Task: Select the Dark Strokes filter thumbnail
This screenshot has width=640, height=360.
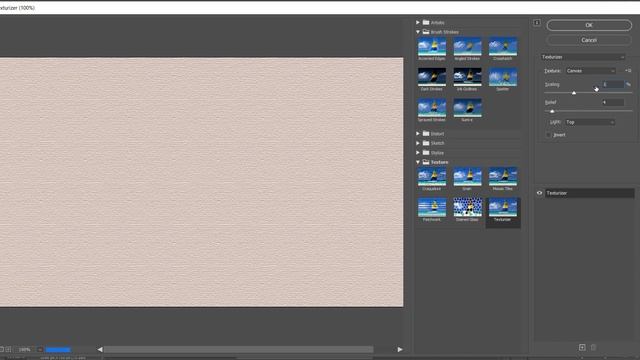Action: 431,77
